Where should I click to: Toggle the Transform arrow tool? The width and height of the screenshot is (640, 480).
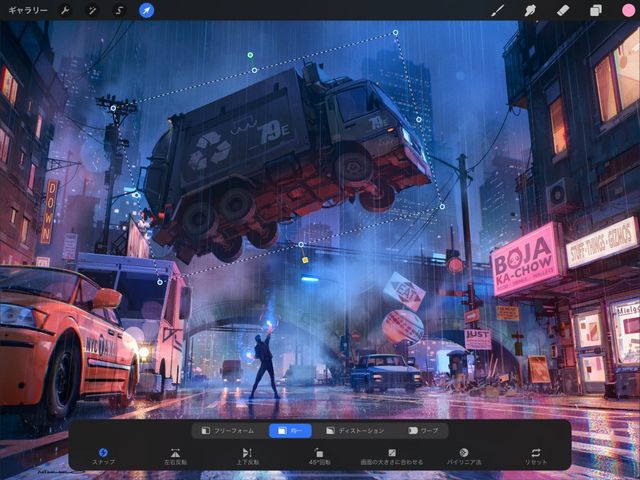click(147, 10)
